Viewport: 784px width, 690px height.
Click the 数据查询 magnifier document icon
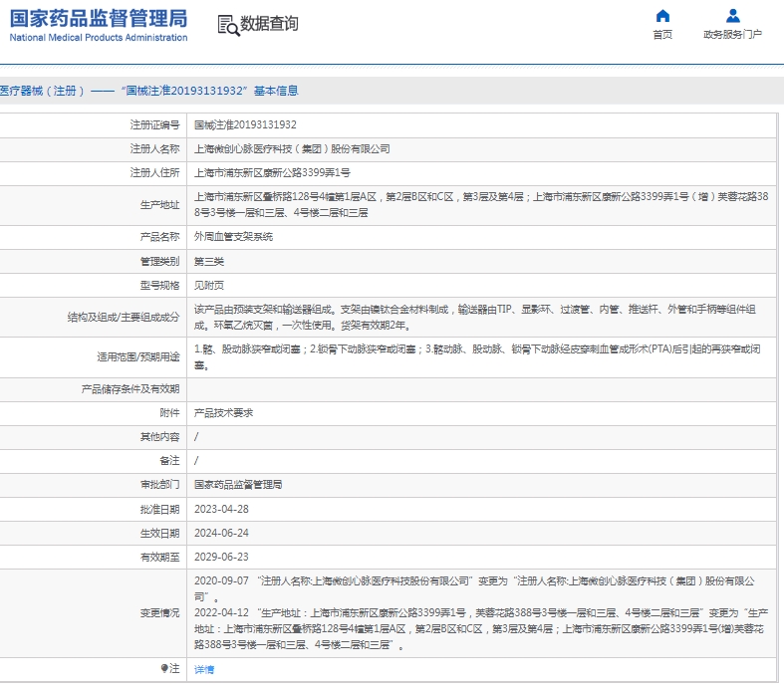[228, 25]
